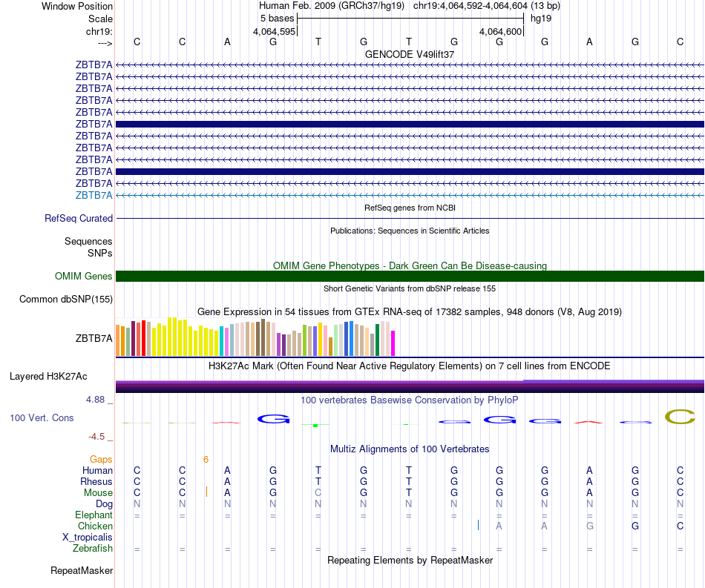Screen dimensions: 705x588
Task: Click the first thick ZBTB7A exon block
Action: pos(410,124)
